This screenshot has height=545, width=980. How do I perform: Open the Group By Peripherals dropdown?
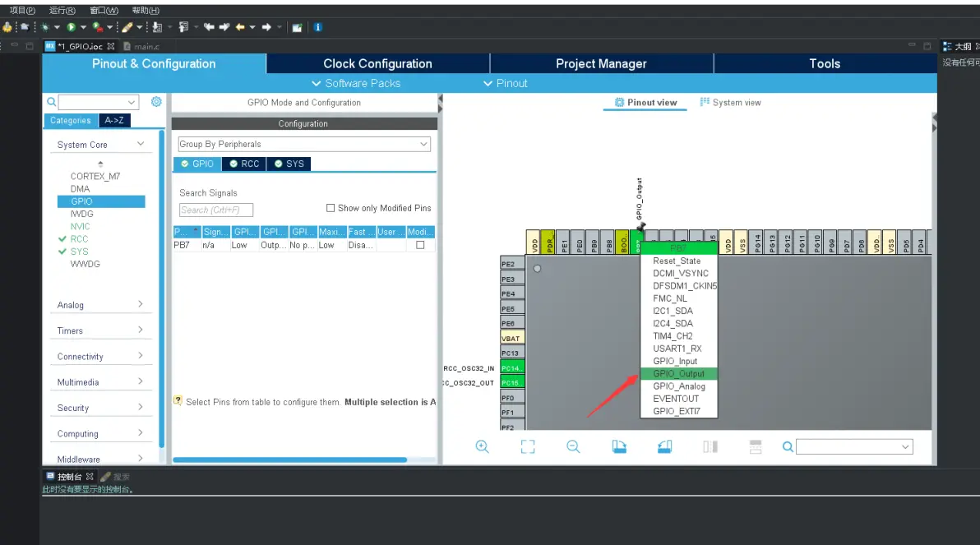303,144
